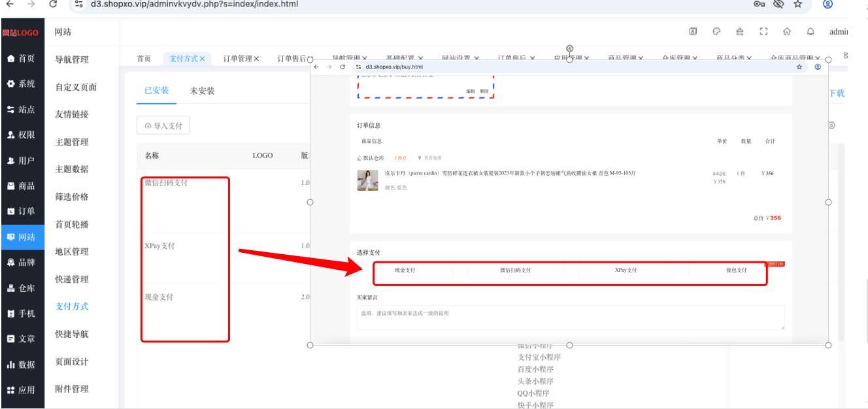This screenshot has width=868, height=409.
Task: Open 应用 in the left sidebar
Action: pyautogui.click(x=22, y=390)
